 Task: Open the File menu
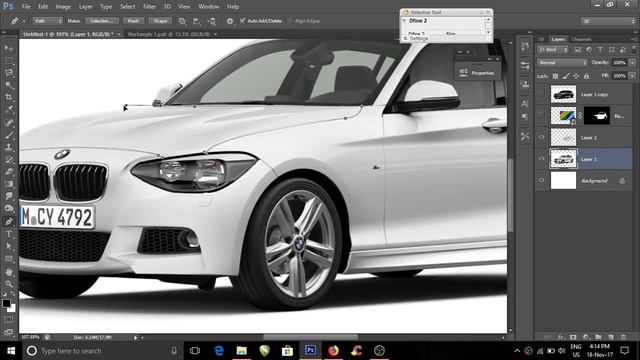coord(26,7)
